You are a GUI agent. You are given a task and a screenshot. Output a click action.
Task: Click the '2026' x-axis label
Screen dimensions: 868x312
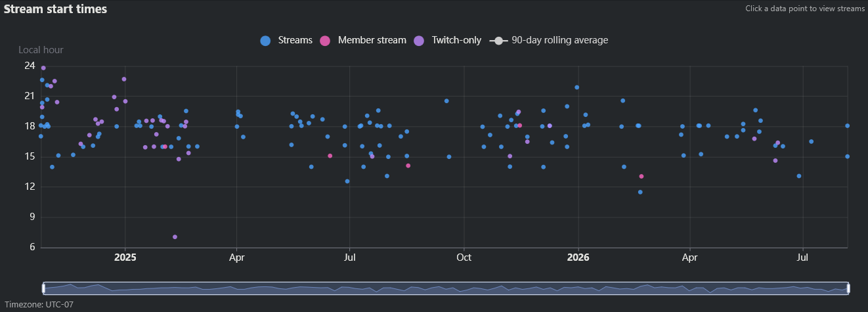pyautogui.click(x=578, y=257)
